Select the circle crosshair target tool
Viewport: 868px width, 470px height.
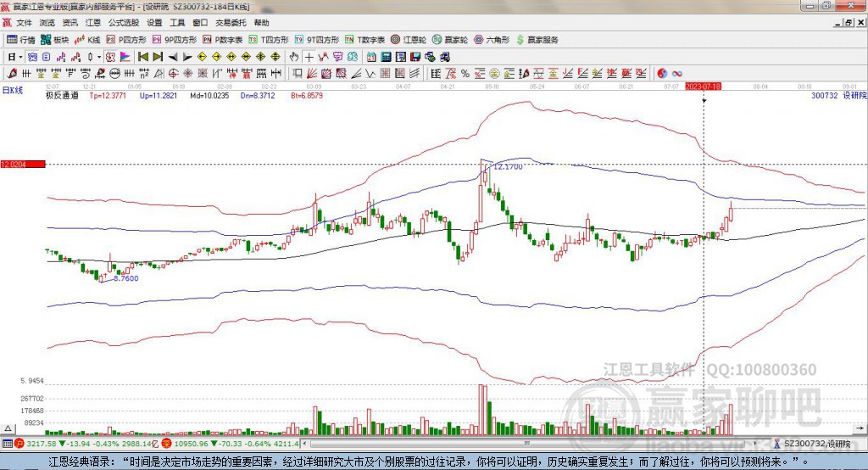pyautogui.click(x=173, y=73)
